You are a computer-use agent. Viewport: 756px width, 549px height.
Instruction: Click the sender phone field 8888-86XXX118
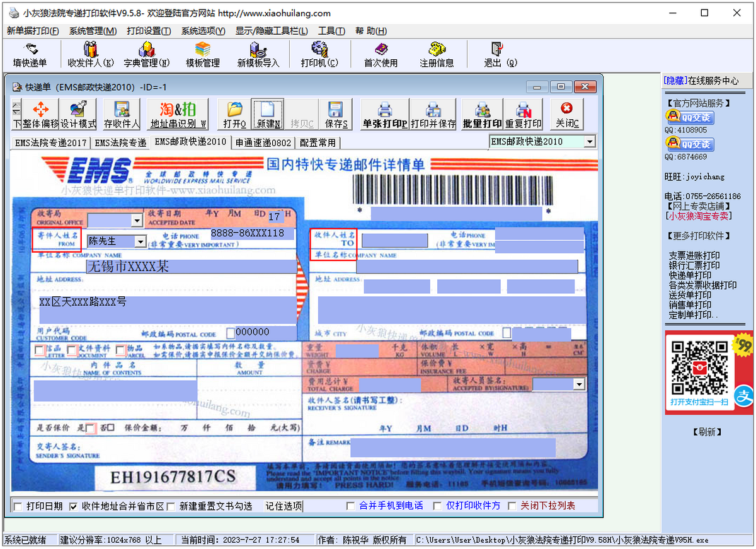point(252,233)
